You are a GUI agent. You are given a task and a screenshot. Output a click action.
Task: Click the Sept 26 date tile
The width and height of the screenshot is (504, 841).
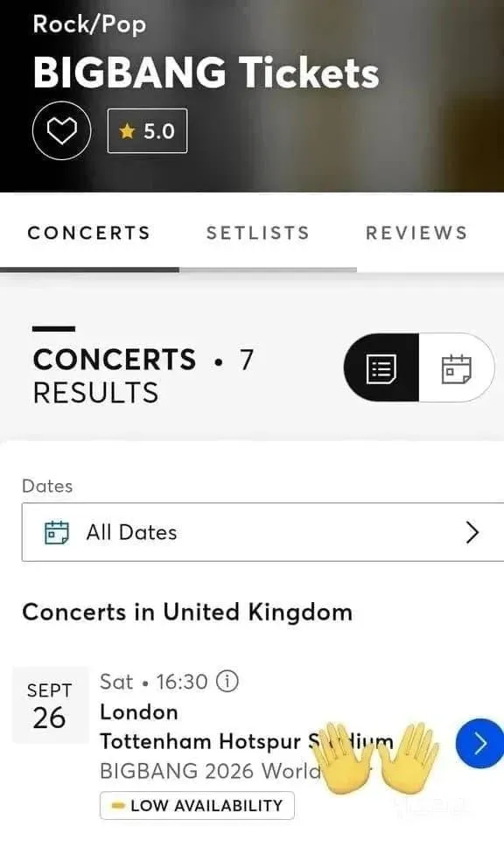point(50,704)
